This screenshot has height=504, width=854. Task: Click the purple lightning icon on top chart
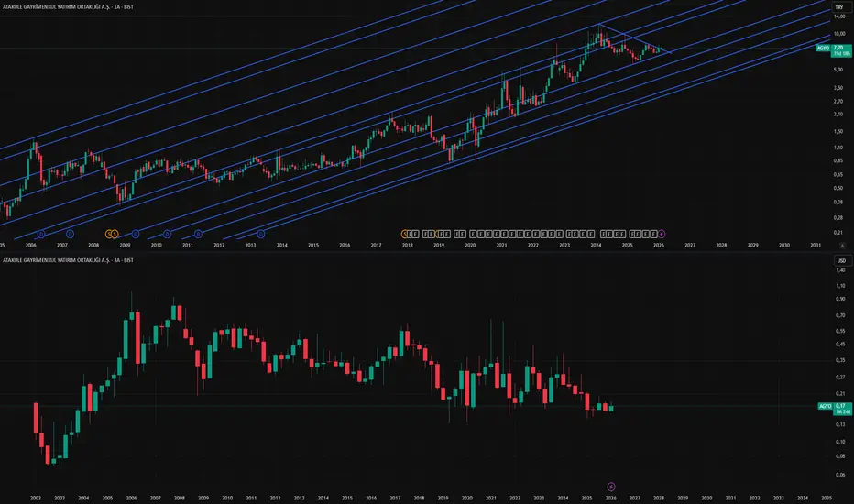(x=662, y=234)
